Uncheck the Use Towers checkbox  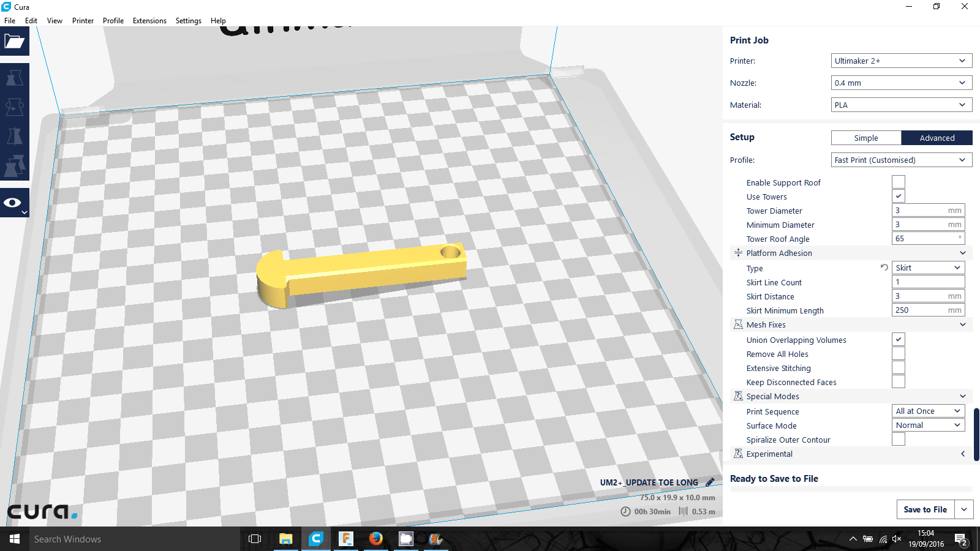click(898, 197)
